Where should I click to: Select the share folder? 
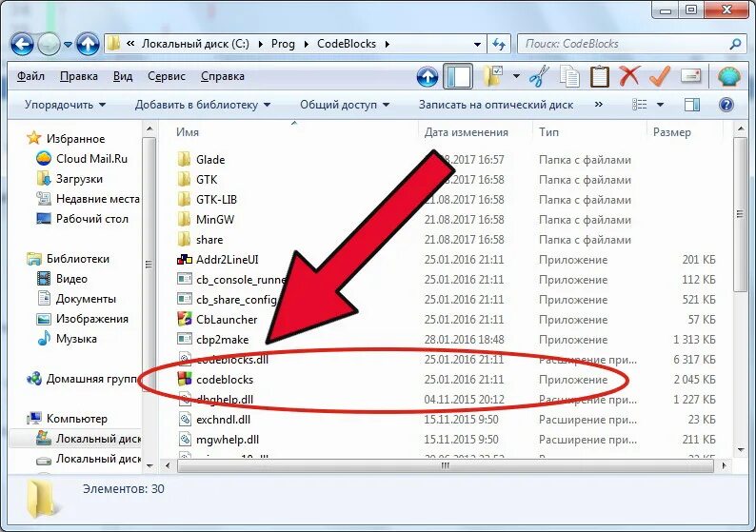200,240
